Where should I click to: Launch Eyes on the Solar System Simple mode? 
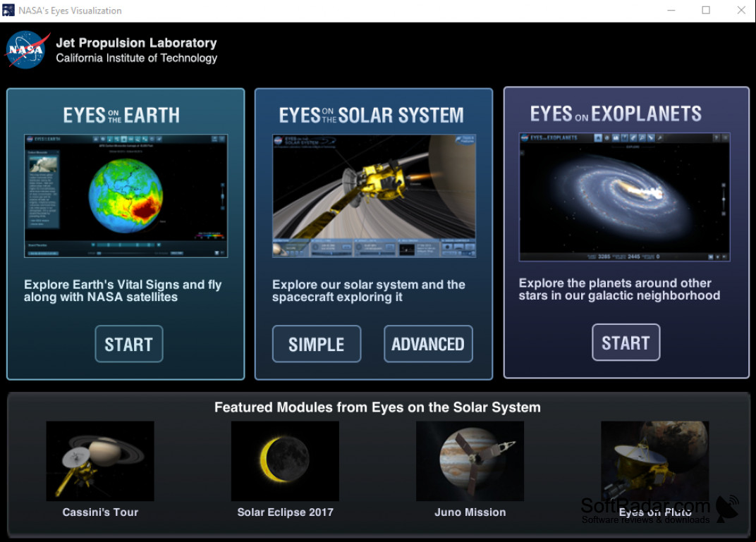[x=316, y=344]
